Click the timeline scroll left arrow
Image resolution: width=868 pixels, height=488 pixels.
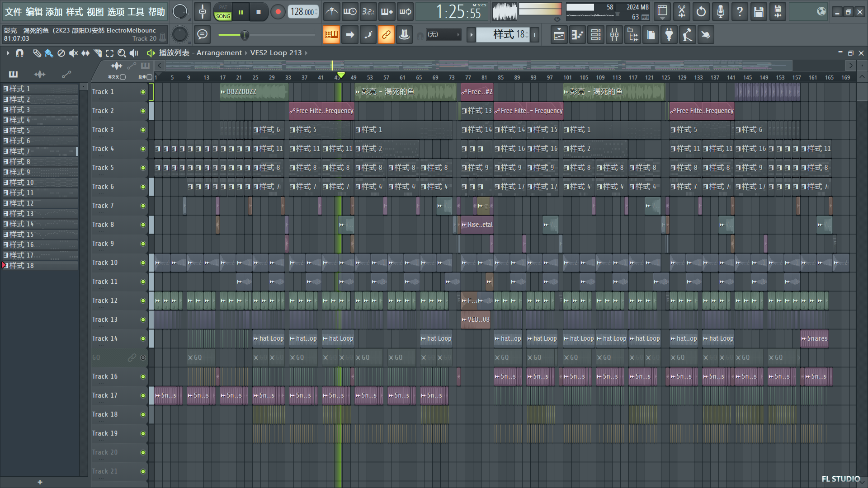(159, 66)
